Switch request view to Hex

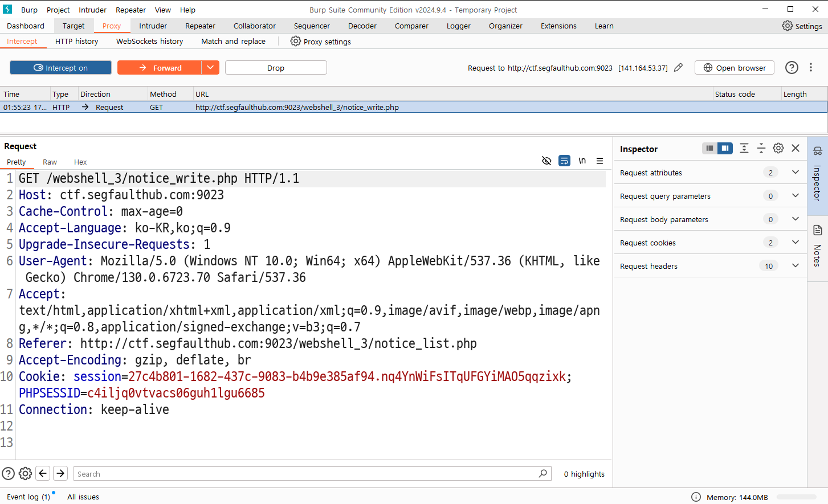[x=80, y=162]
